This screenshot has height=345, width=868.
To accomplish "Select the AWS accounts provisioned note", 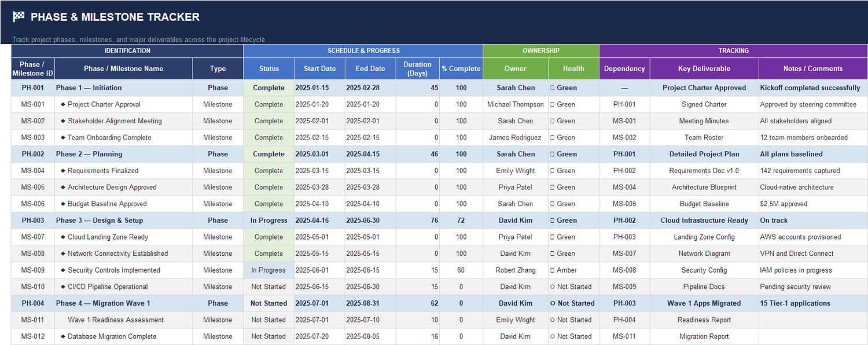I will pyautogui.click(x=813, y=237).
